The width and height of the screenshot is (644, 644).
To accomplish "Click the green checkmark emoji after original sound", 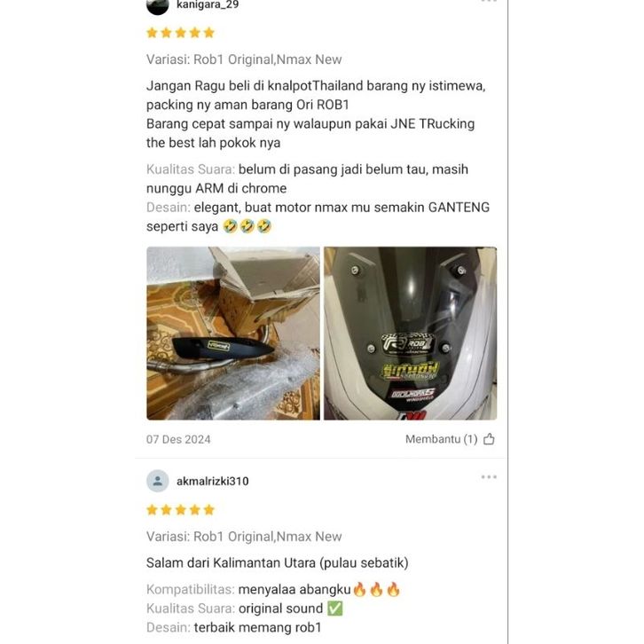I will (x=334, y=609).
